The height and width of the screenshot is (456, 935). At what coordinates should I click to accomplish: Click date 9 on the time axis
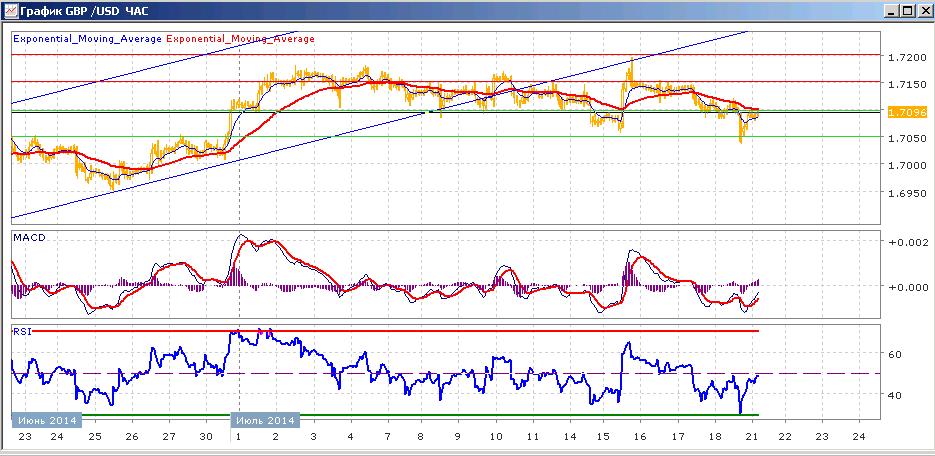point(459,436)
